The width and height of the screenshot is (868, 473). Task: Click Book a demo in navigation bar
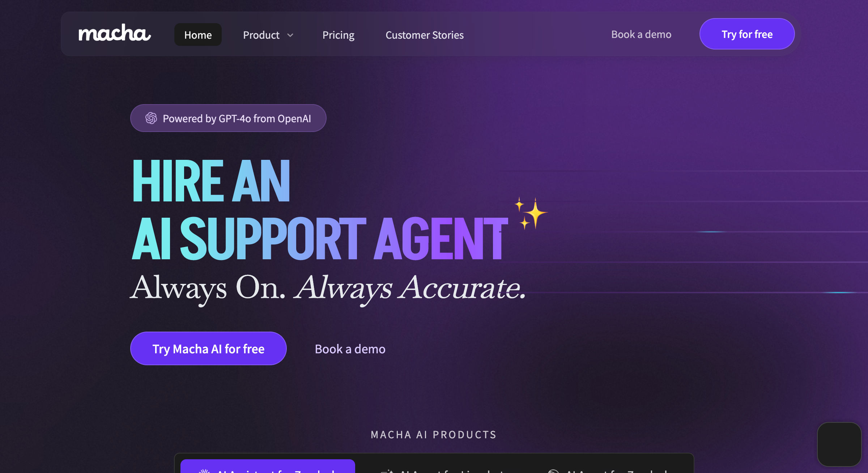pos(641,34)
